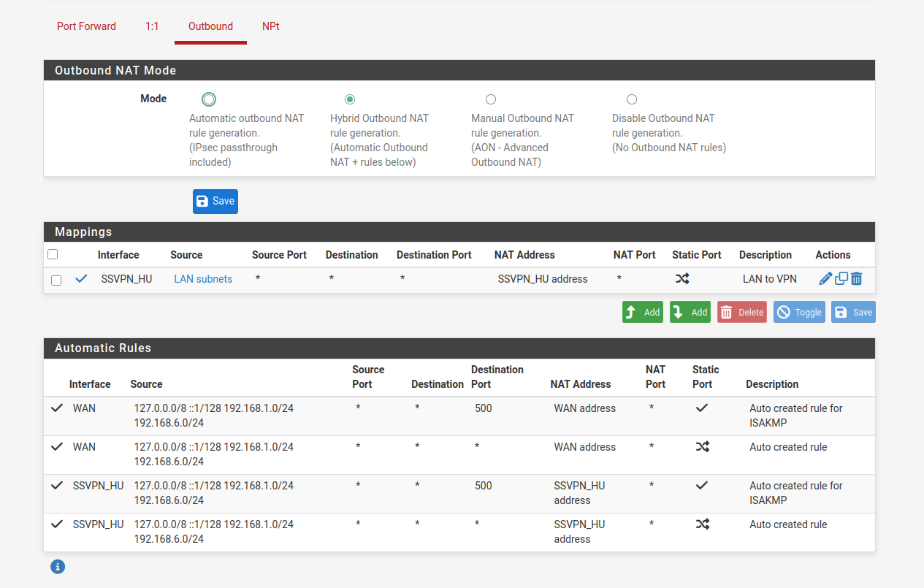Image resolution: width=924 pixels, height=588 pixels.
Task: Select the Outbound tab
Action: [x=210, y=26]
